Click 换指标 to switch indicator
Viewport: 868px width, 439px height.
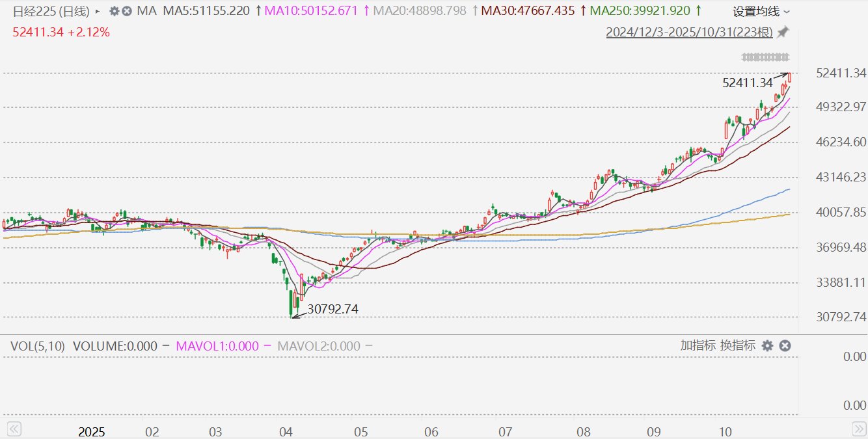(738, 345)
